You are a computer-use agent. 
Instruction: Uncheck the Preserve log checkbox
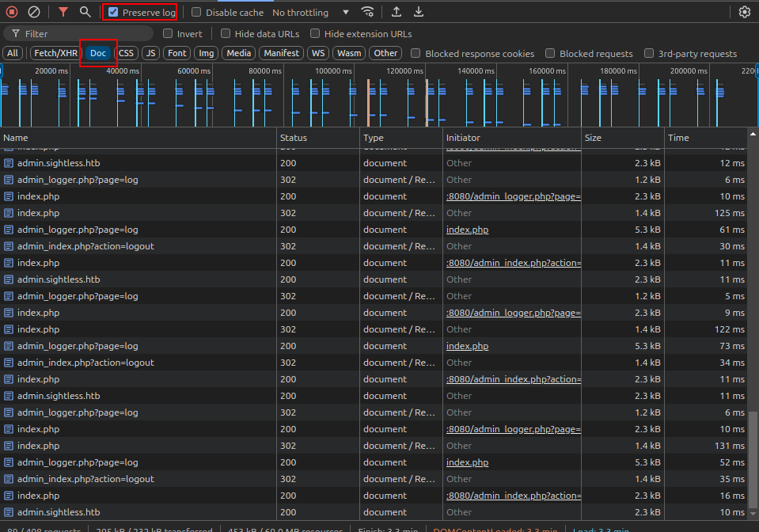pos(114,13)
